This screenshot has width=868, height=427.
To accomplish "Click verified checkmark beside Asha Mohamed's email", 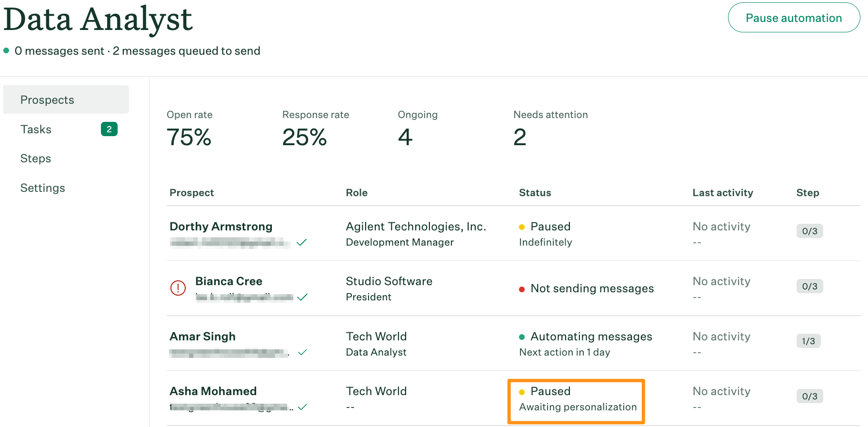I will 302,407.
